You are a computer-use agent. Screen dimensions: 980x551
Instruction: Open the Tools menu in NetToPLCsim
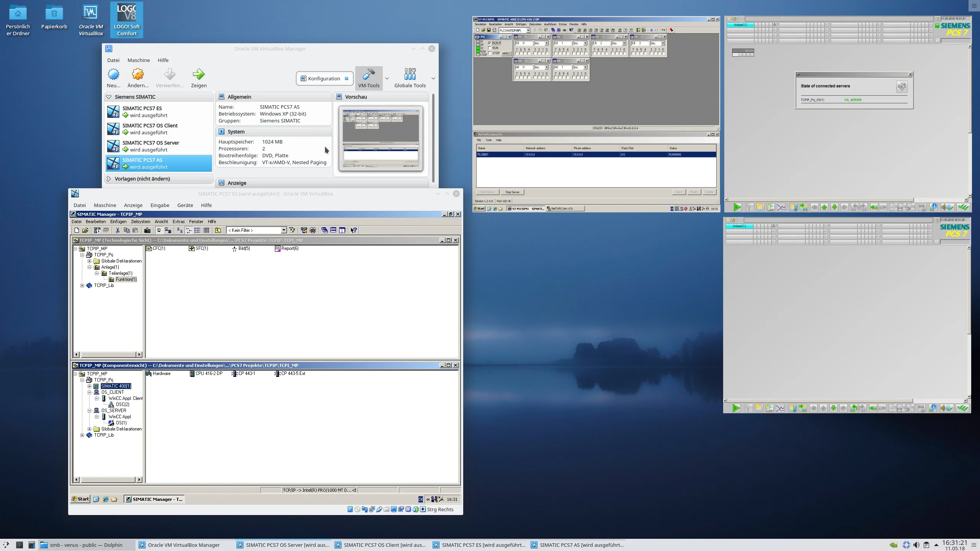coord(488,140)
